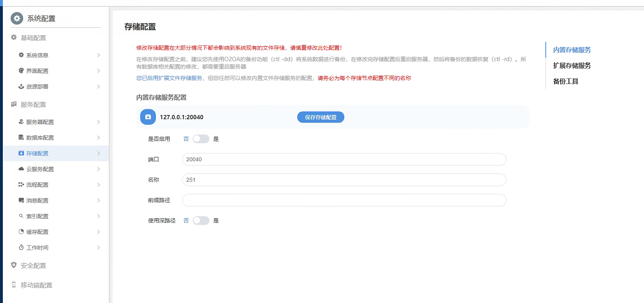The height and width of the screenshot is (303, 644).
Task: Expand 存储配置 chevron arrow
Action: pos(98,153)
